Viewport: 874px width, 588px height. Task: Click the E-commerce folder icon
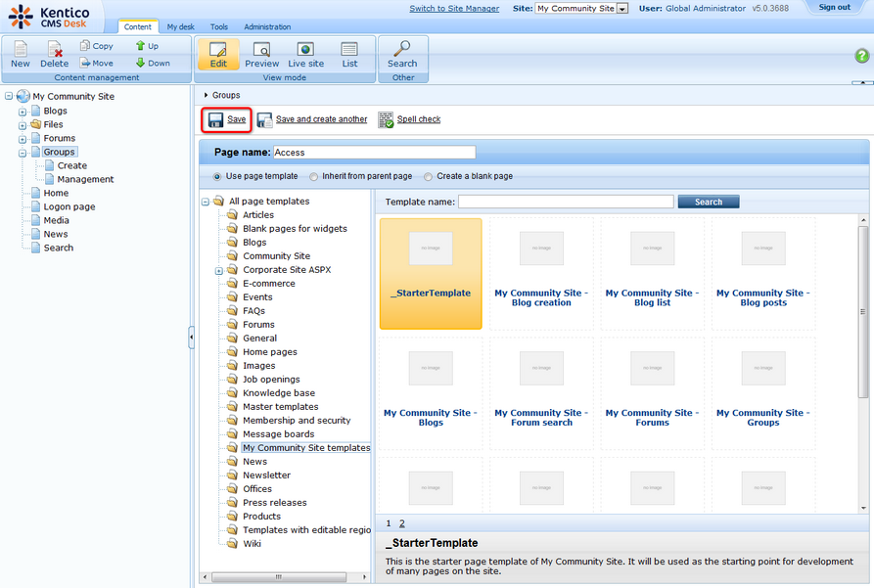tap(232, 283)
